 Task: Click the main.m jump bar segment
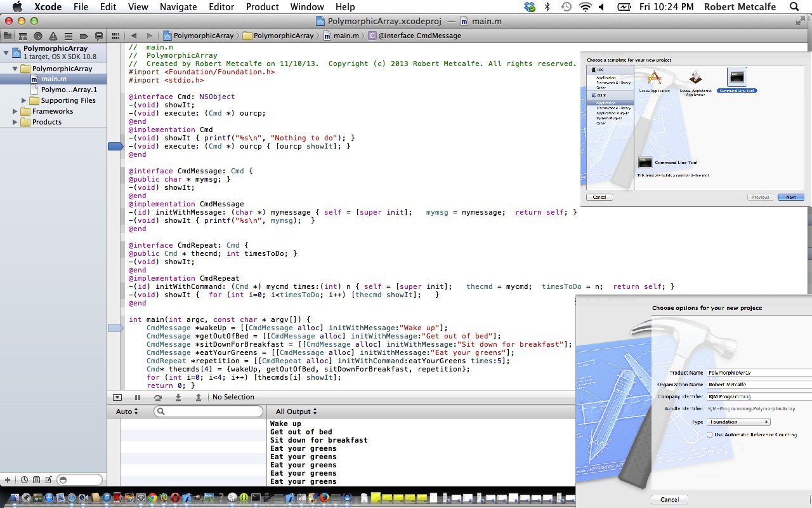pos(341,36)
